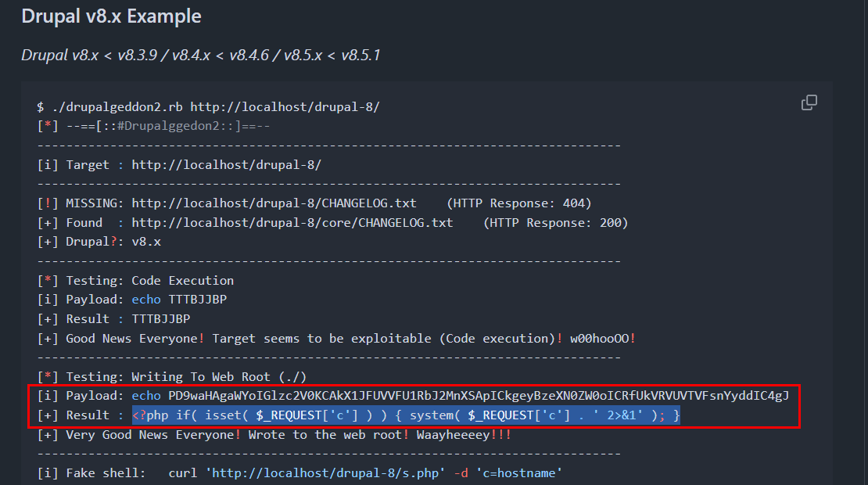868x485 pixels.
Task: Click the base64 payload starting 'PD9waHAgaWYo'
Action: pos(479,396)
